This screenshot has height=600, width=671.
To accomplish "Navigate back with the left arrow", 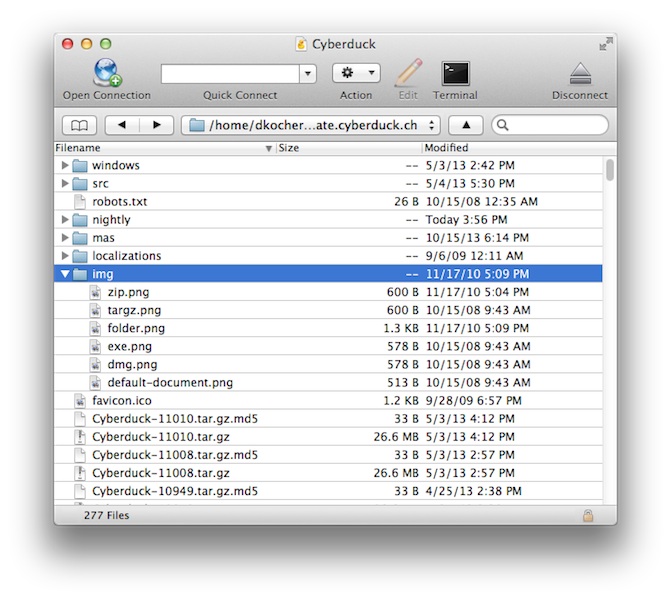I will [x=122, y=125].
